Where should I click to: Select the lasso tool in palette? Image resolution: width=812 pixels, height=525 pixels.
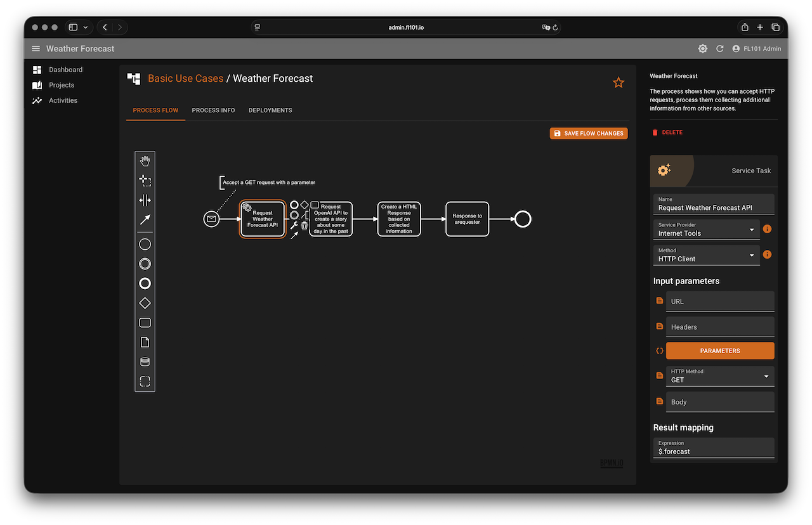click(x=145, y=181)
